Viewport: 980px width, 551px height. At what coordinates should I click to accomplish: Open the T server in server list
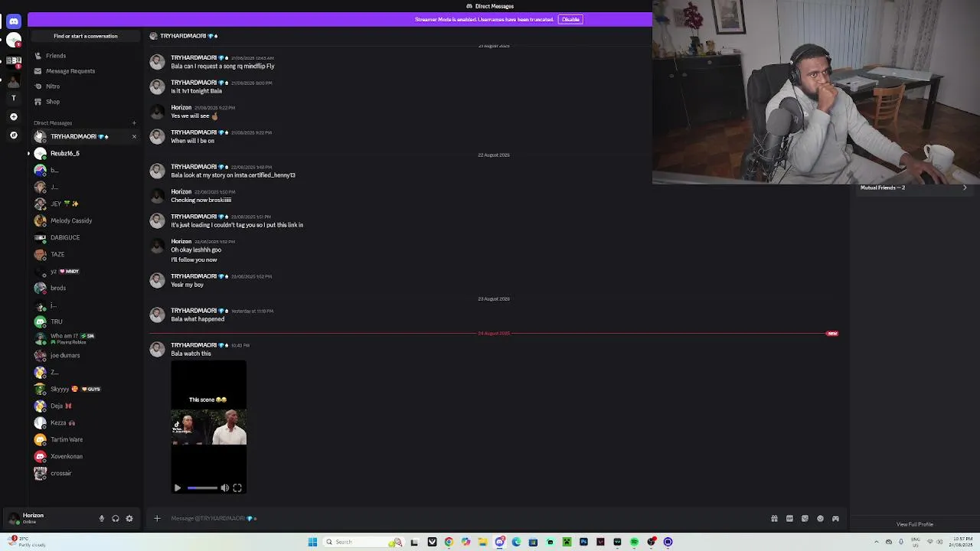tap(14, 98)
